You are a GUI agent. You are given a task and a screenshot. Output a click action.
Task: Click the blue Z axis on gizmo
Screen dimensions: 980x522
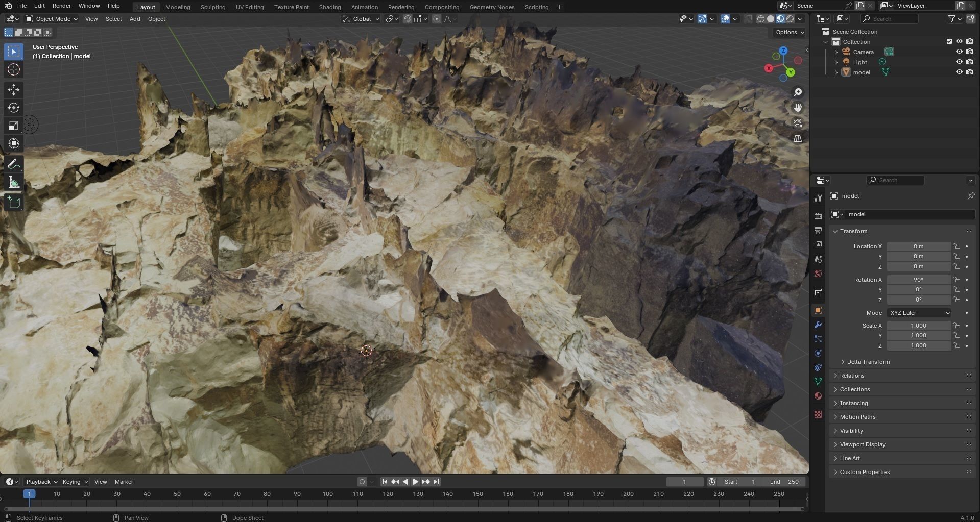click(x=783, y=51)
